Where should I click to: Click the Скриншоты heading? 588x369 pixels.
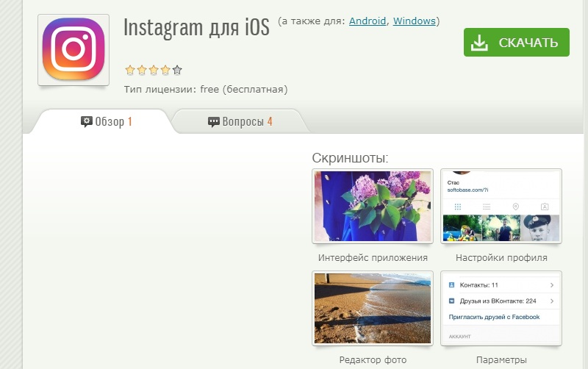point(350,158)
